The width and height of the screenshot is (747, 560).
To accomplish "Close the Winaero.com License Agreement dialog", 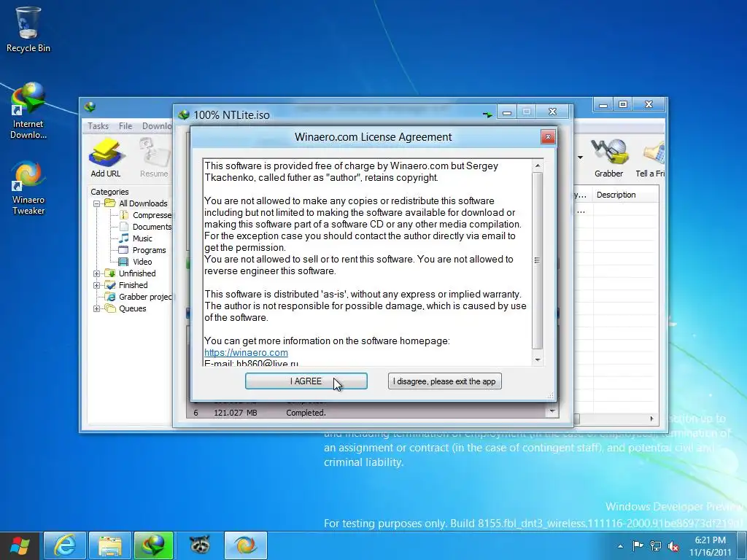I will click(548, 136).
